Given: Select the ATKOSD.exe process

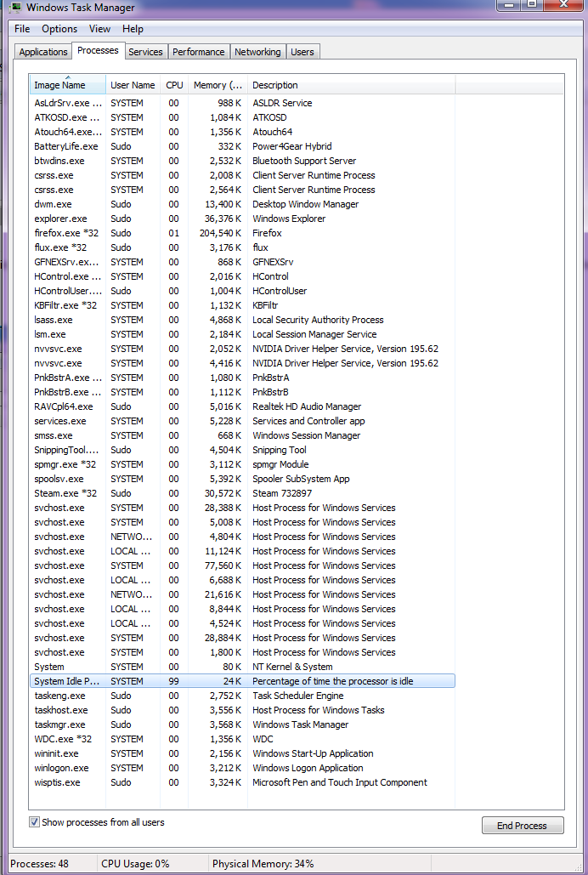Looking at the screenshot, I should point(242,117).
